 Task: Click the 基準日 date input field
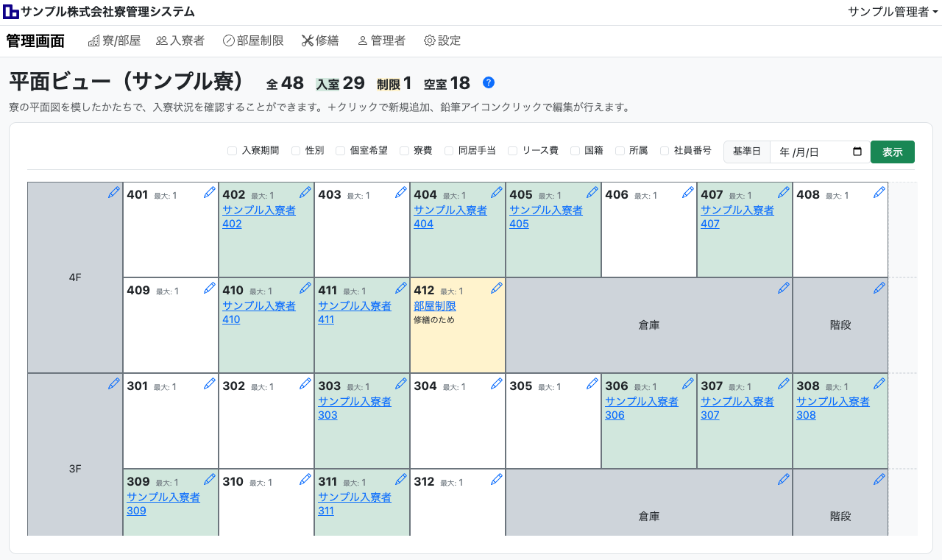coord(810,152)
